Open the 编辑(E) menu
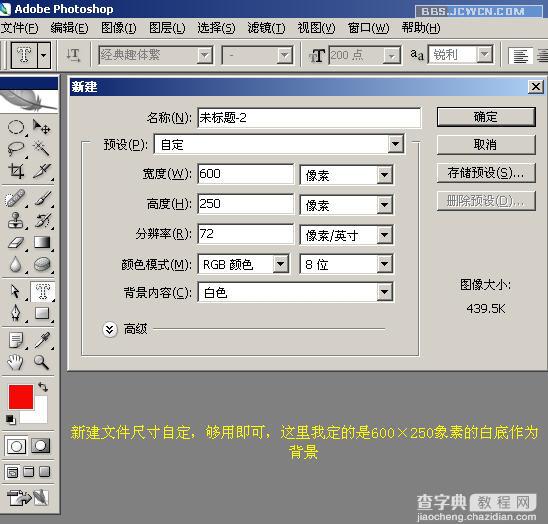The height and width of the screenshot is (524, 548). pos(70,28)
